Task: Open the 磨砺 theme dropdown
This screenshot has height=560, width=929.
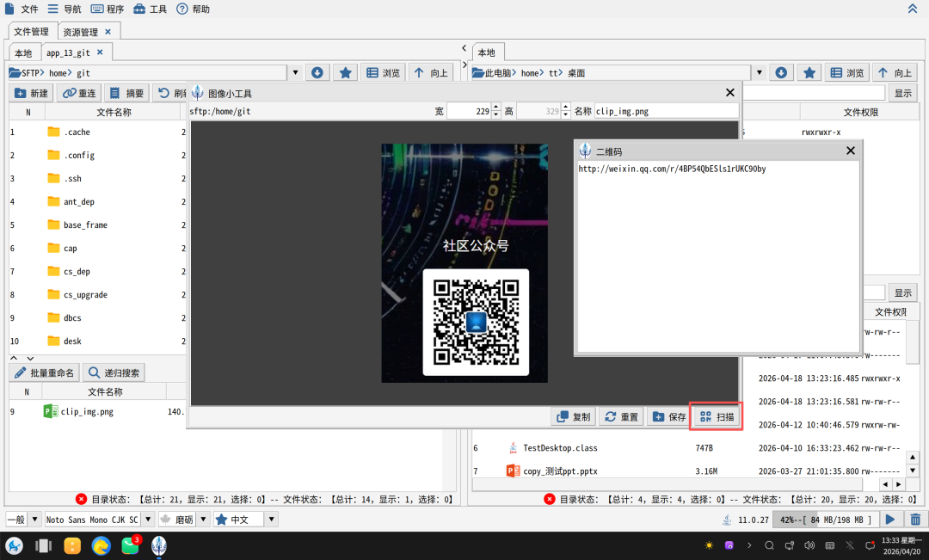Action: click(x=203, y=519)
